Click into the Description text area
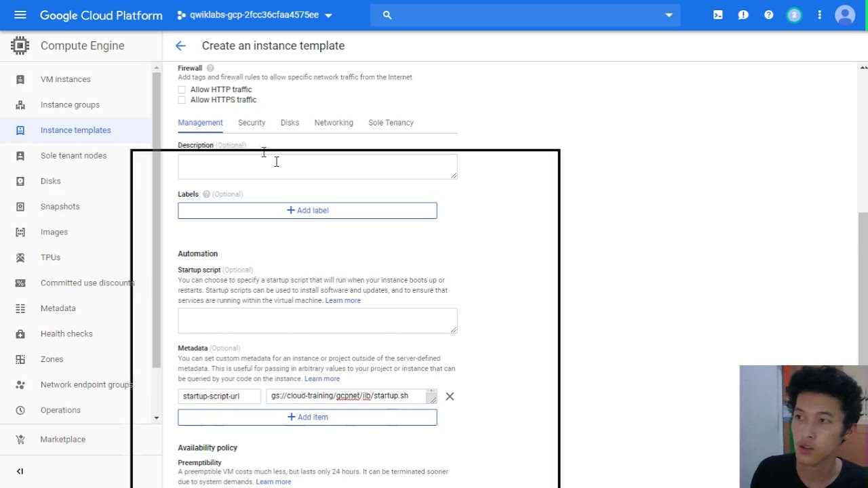This screenshot has width=868, height=488. click(x=317, y=167)
